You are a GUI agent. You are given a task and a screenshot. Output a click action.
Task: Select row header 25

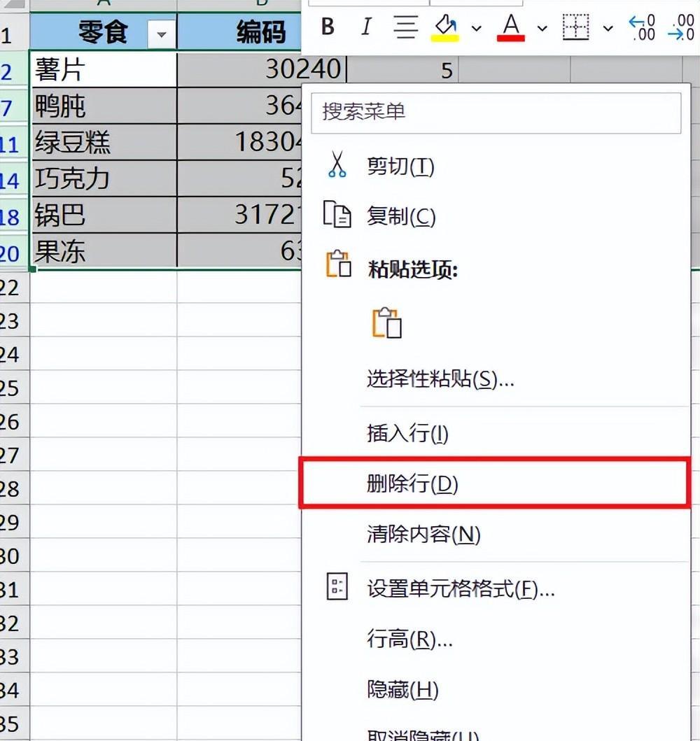point(14,388)
